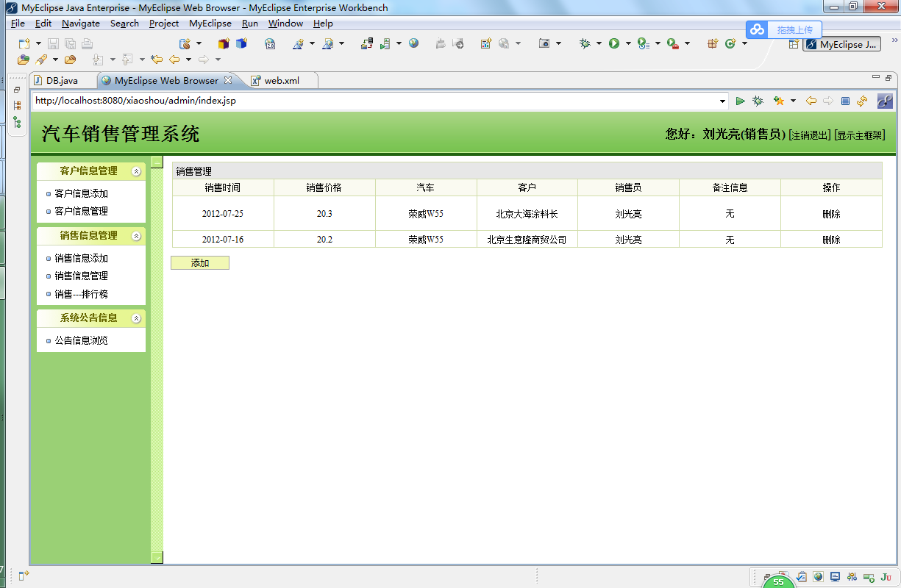Click the green Run icon in main toolbar
901x588 pixels.
pos(614,44)
